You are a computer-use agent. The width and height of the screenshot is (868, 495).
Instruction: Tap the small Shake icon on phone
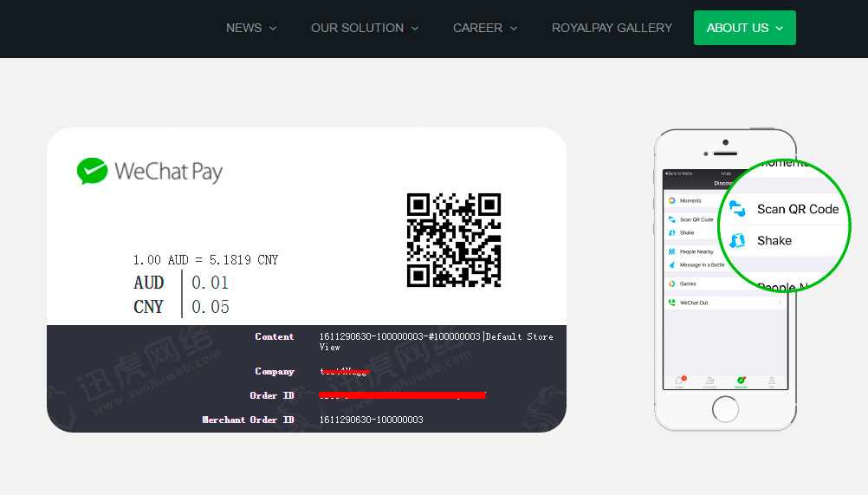[672, 232]
